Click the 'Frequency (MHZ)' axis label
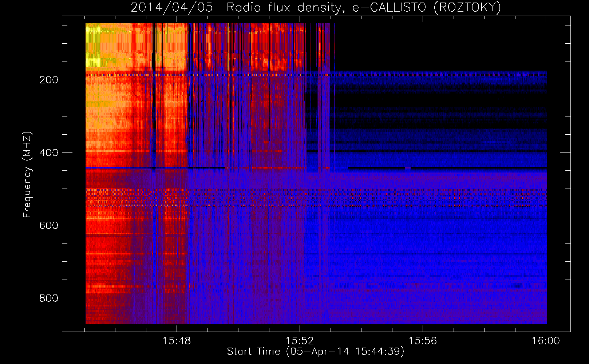 (27, 175)
